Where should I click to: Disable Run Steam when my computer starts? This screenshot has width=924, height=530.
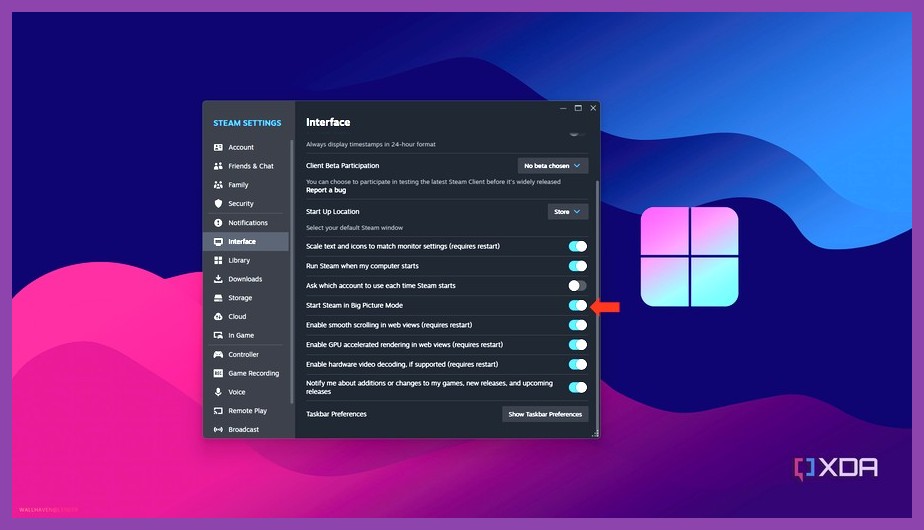point(578,266)
